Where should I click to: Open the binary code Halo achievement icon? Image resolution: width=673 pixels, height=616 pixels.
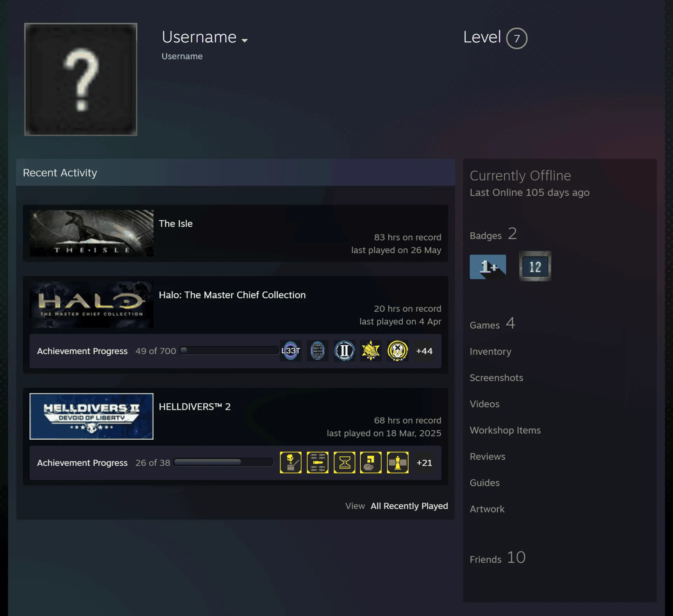pyautogui.click(x=318, y=351)
